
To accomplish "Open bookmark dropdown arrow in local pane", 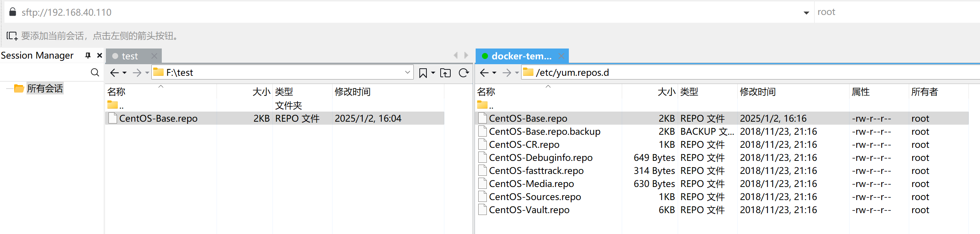I will point(433,73).
